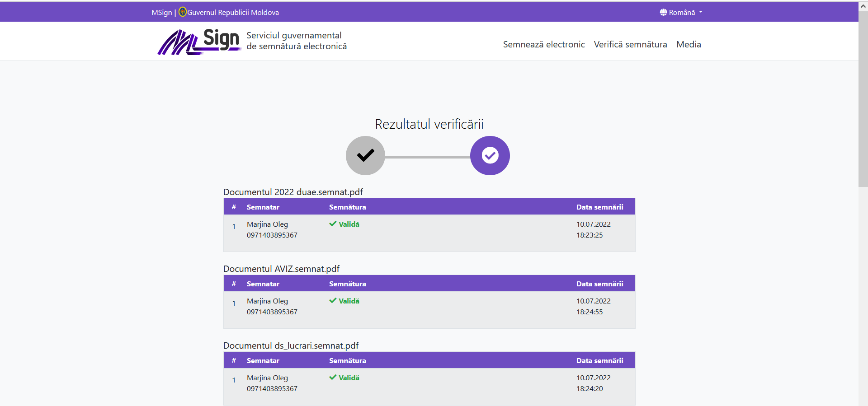Open the Română language dropdown
The image size is (868, 406).
[682, 12]
